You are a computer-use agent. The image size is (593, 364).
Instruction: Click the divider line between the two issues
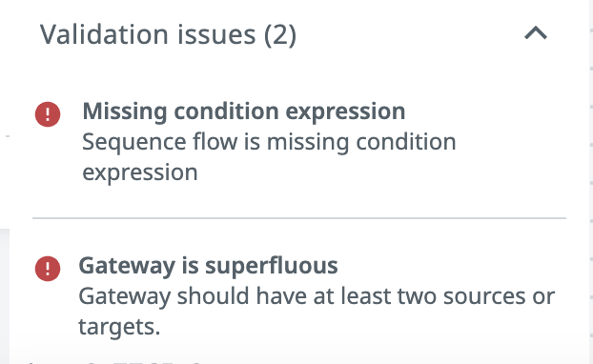point(299,218)
